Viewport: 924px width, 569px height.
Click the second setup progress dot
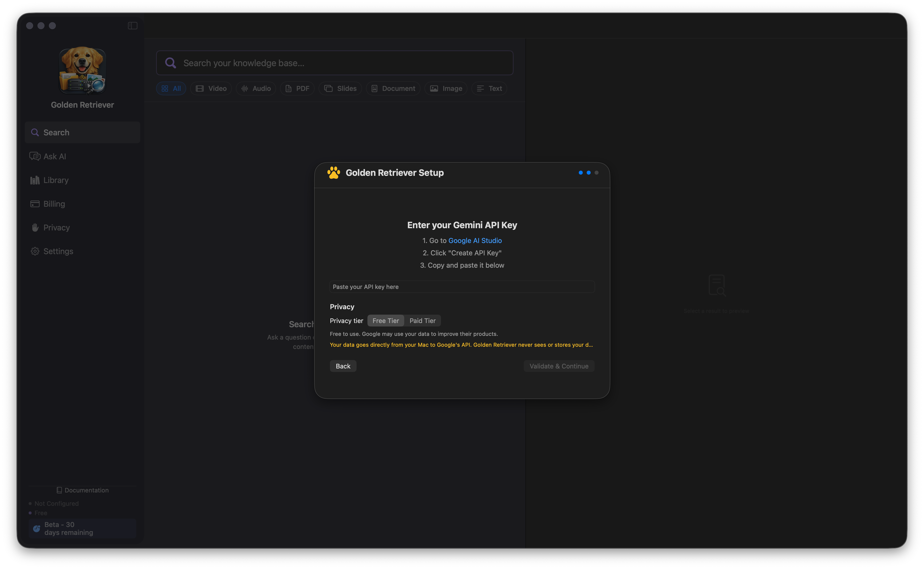click(x=588, y=173)
